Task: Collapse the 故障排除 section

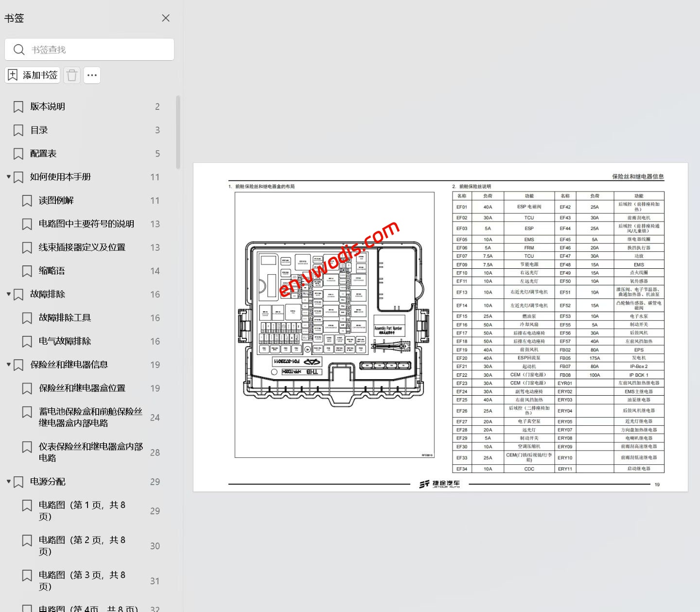Action: coord(8,294)
